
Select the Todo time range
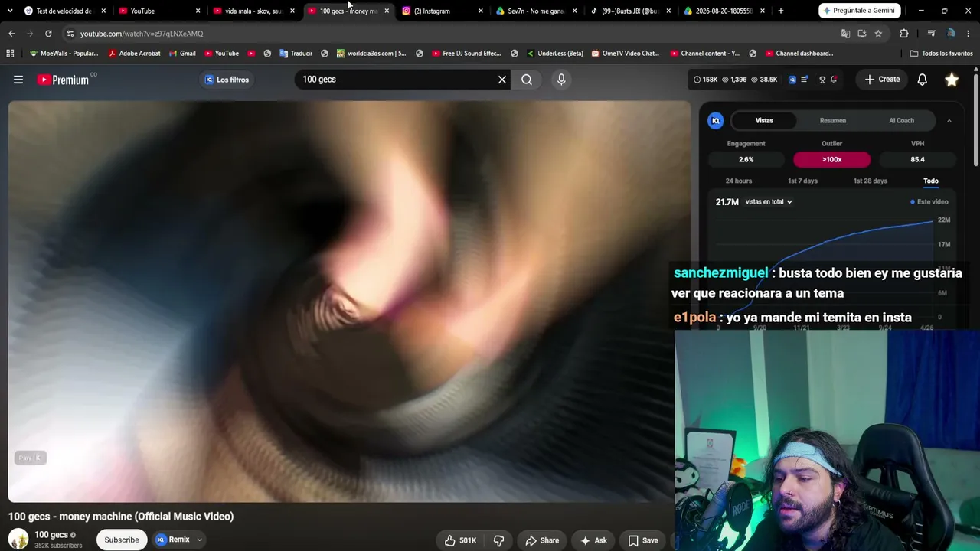pos(930,181)
